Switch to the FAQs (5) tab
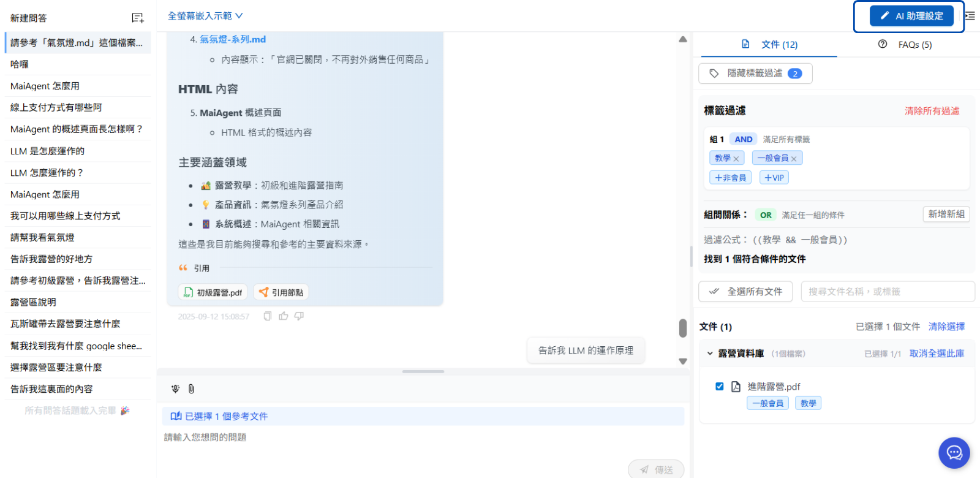 coord(905,45)
